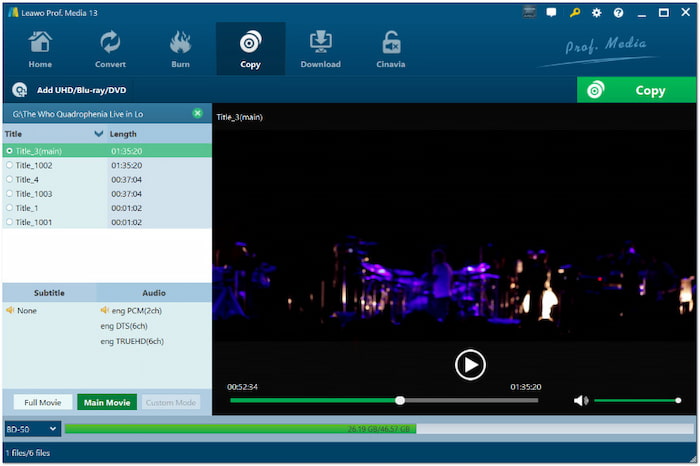
Task: Click the yellow key registration icon
Action: (574, 13)
